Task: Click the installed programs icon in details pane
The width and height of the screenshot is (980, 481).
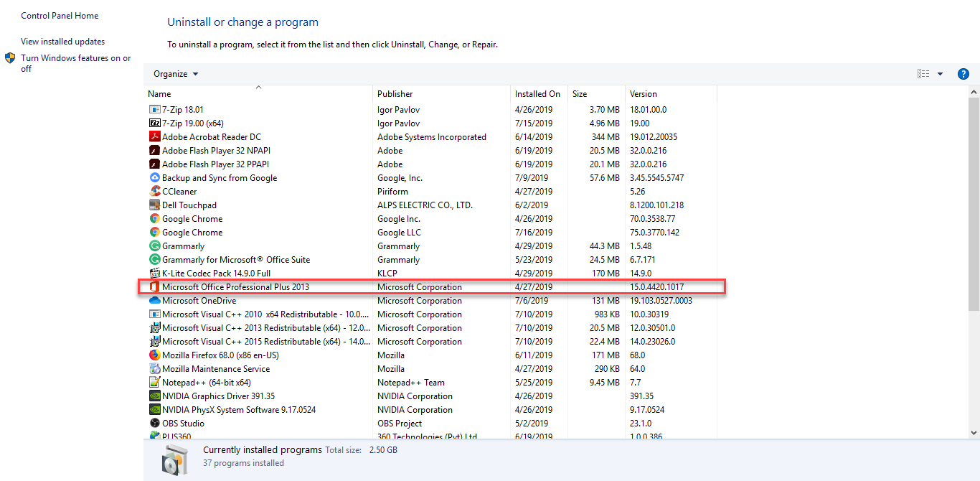Action: [175, 459]
